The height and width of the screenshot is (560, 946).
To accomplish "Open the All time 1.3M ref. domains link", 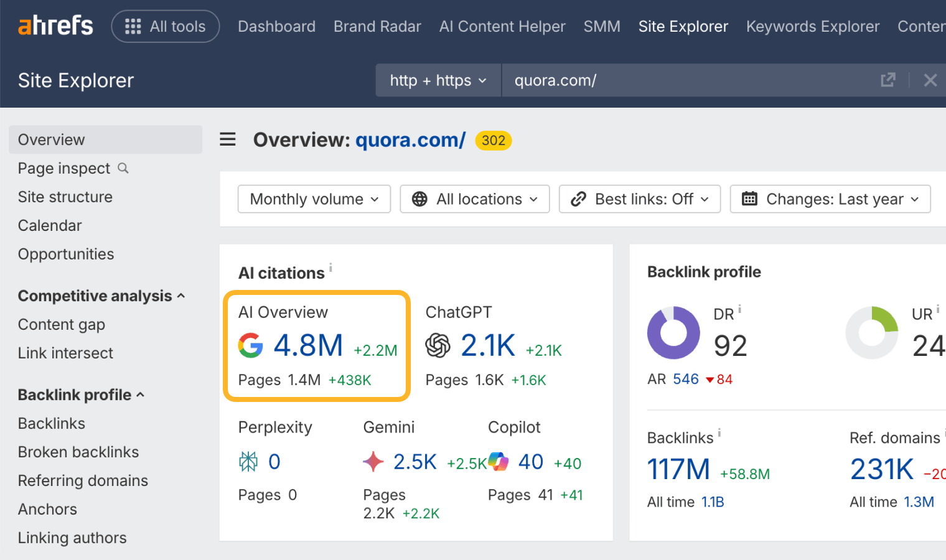I will pyautogui.click(x=919, y=502).
